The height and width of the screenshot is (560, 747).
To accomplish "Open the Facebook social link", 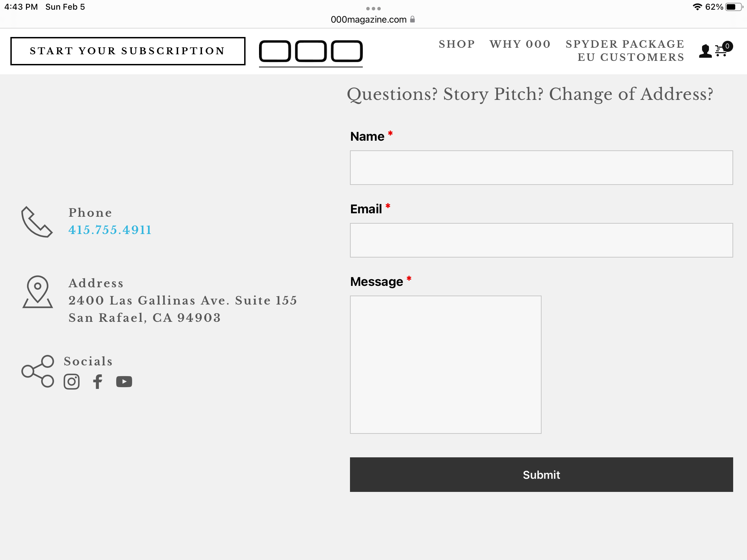I will tap(98, 382).
